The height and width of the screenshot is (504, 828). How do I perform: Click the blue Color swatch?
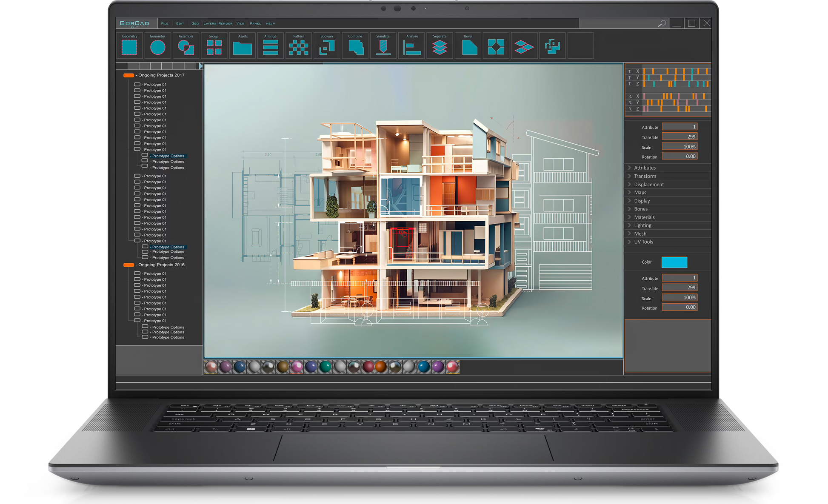(674, 262)
